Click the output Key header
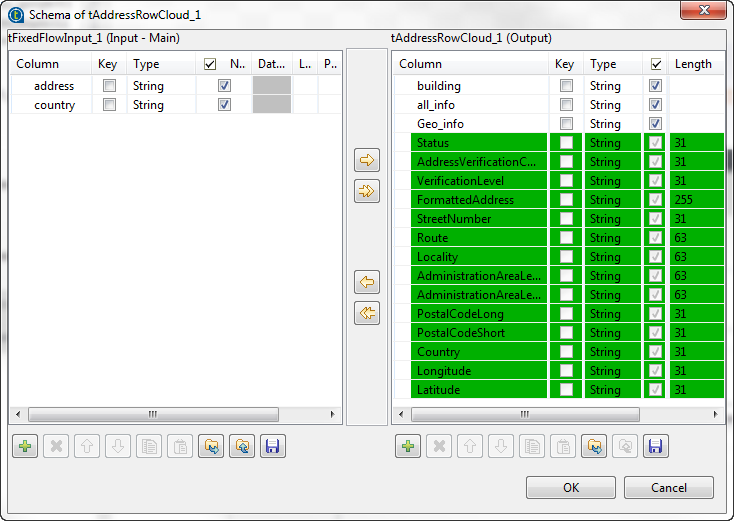 pos(565,64)
